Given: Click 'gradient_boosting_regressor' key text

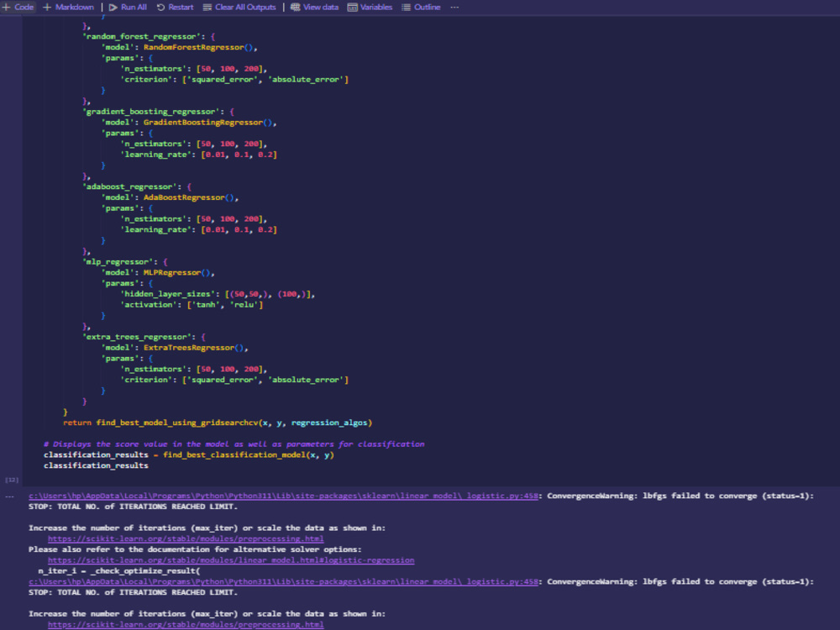Looking at the screenshot, I should click(151, 112).
